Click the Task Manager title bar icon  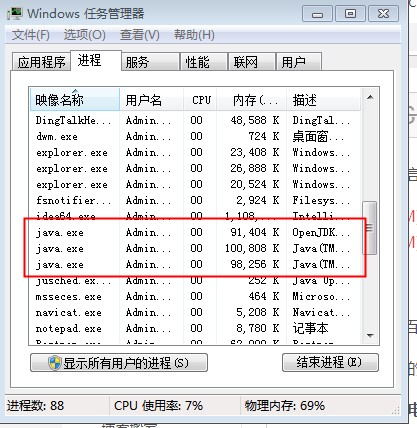(x=14, y=14)
